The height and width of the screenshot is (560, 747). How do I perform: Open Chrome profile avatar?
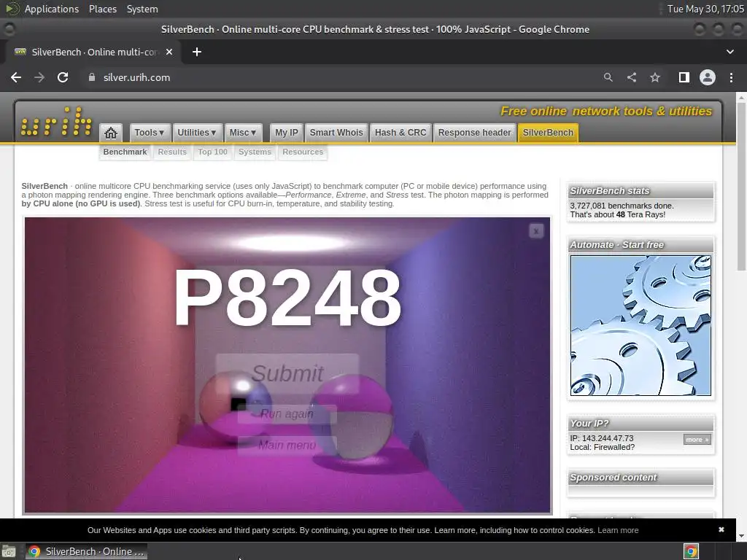click(x=708, y=77)
